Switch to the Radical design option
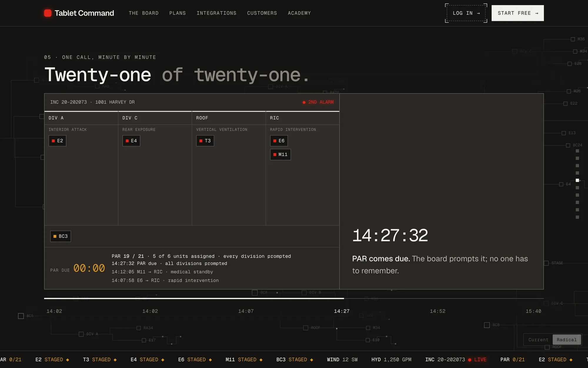 click(x=567, y=340)
